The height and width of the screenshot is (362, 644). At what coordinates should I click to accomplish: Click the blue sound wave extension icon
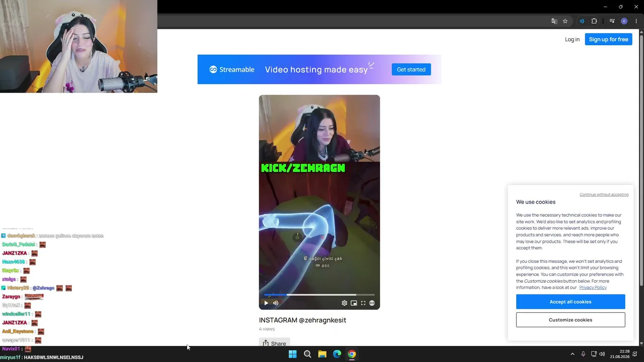pos(582,21)
